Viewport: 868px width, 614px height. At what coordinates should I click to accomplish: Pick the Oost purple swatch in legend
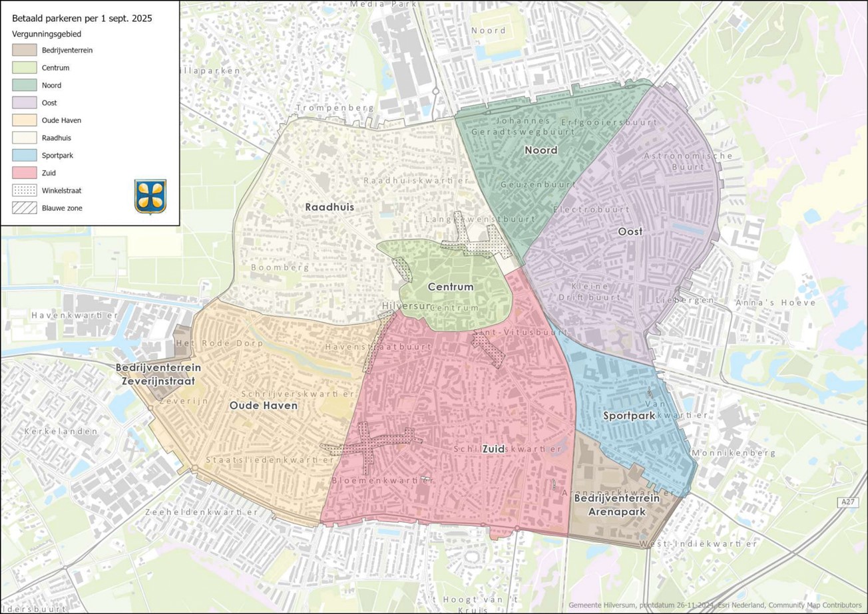click(x=24, y=102)
